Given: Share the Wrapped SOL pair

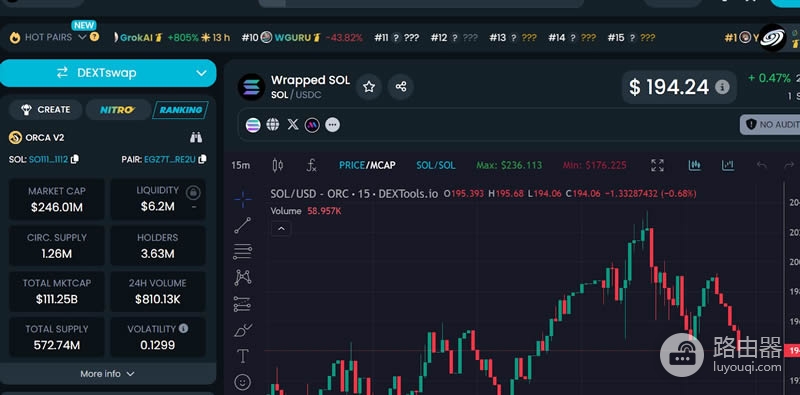Looking at the screenshot, I should click(401, 87).
